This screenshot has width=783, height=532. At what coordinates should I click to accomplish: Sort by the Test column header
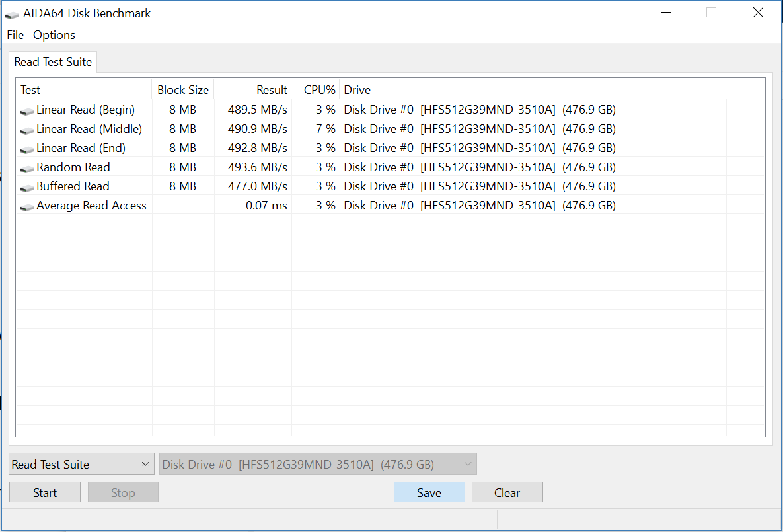[x=85, y=89]
